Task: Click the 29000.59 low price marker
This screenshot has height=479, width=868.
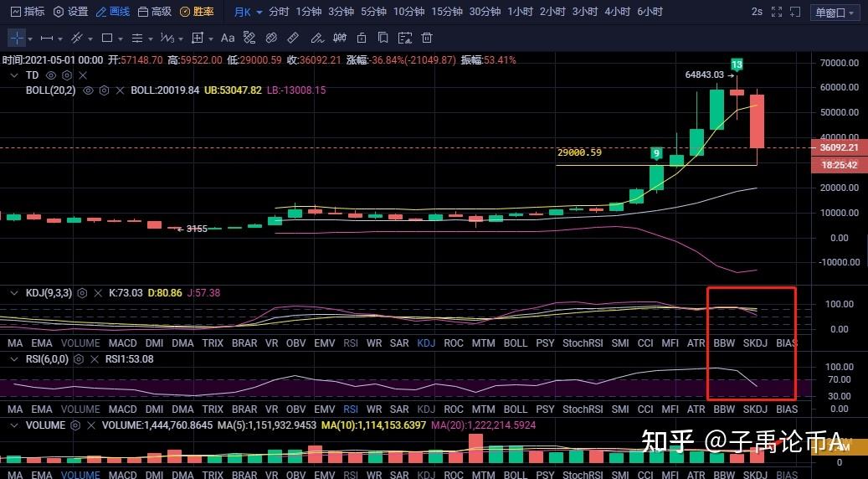Action: point(579,152)
